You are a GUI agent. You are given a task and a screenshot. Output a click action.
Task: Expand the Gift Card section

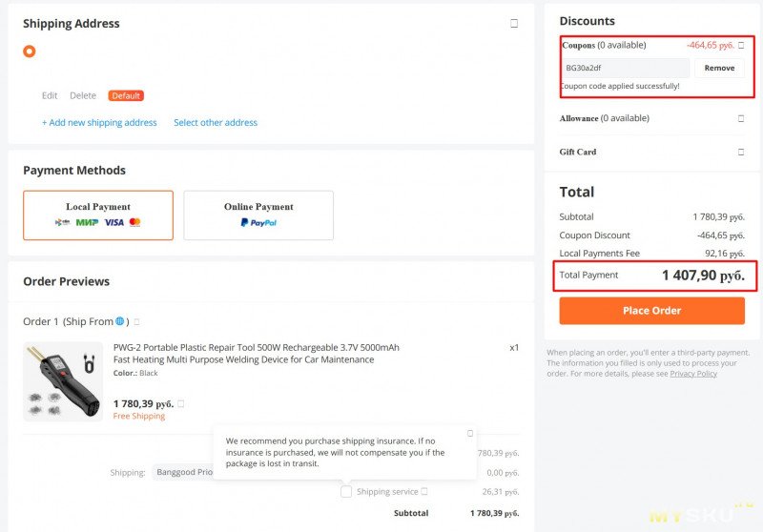[741, 152]
